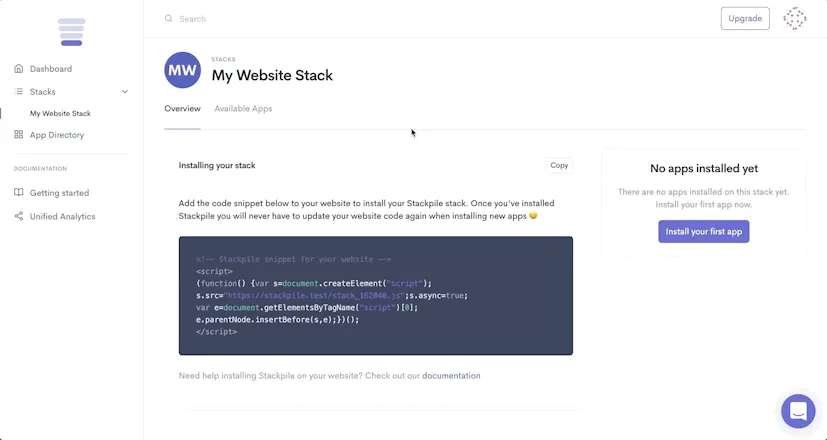Open the user avatar in top right
Image resolution: width=827 pixels, height=440 pixels.
[x=794, y=18]
